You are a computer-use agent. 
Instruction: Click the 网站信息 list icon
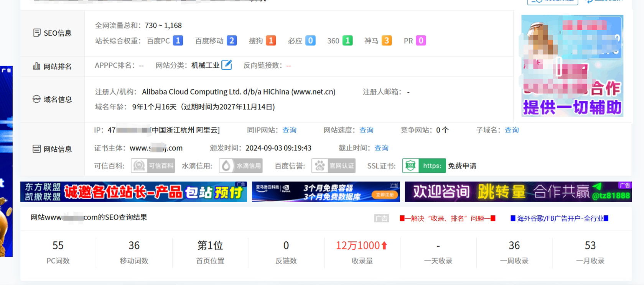click(x=36, y=149)
